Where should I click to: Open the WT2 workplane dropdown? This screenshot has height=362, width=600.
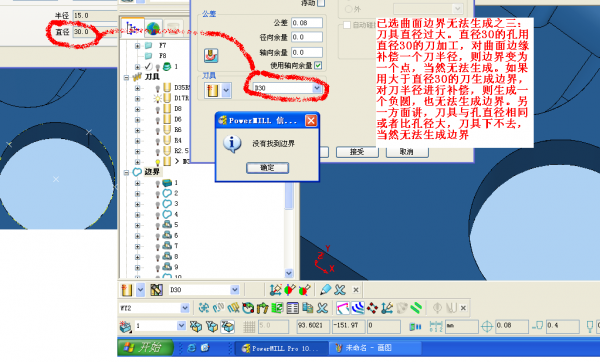coord(185,308)
